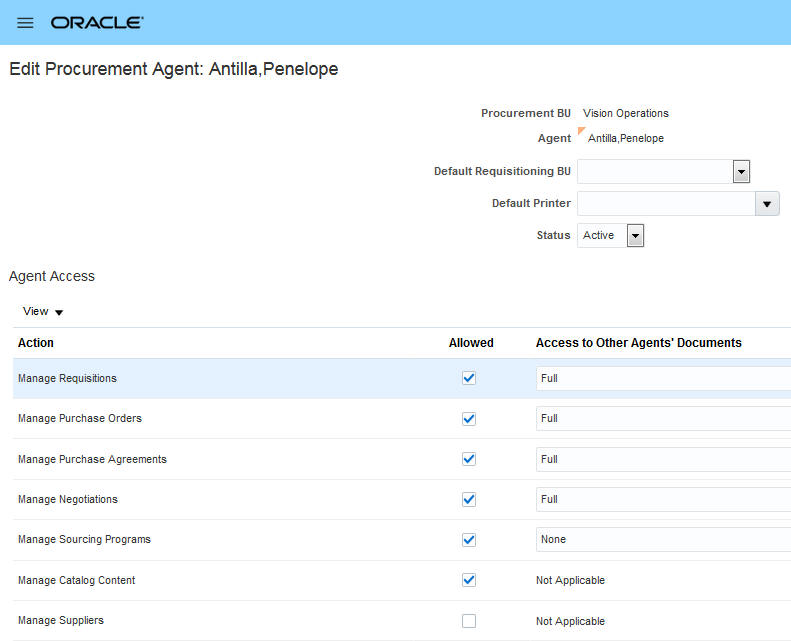The width and height of the screenshot is (791, 641).
Task: Open access dropdown for Manage Purchase Orders
Action: pyautogui.click(x=663, y=419)
